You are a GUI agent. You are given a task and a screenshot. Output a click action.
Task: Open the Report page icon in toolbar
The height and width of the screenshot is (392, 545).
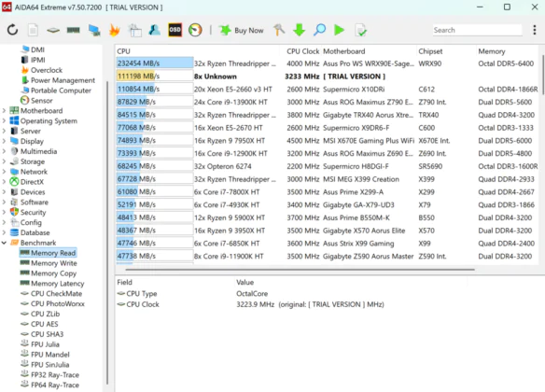tap(33, 30)
